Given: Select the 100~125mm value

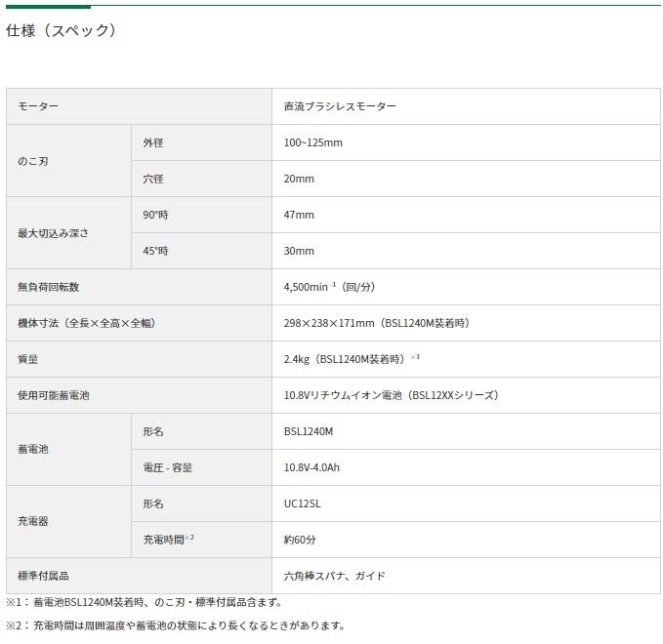Looking at the screenshot, I should [x=312, y=142].
